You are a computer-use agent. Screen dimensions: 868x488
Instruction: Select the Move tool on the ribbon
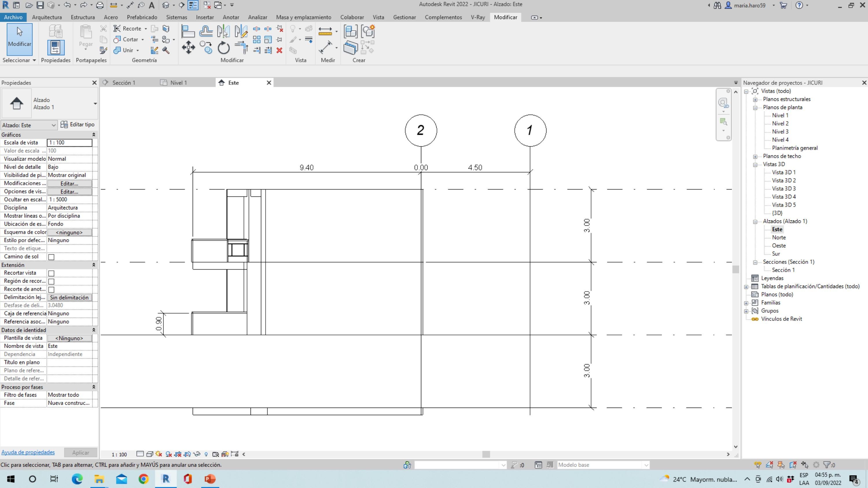click(188, 47)
